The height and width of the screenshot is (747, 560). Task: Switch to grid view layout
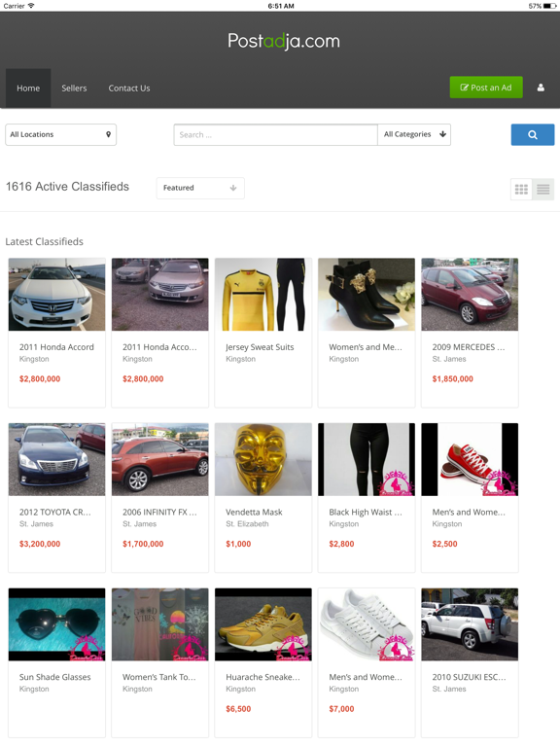(x=521, y=189)
